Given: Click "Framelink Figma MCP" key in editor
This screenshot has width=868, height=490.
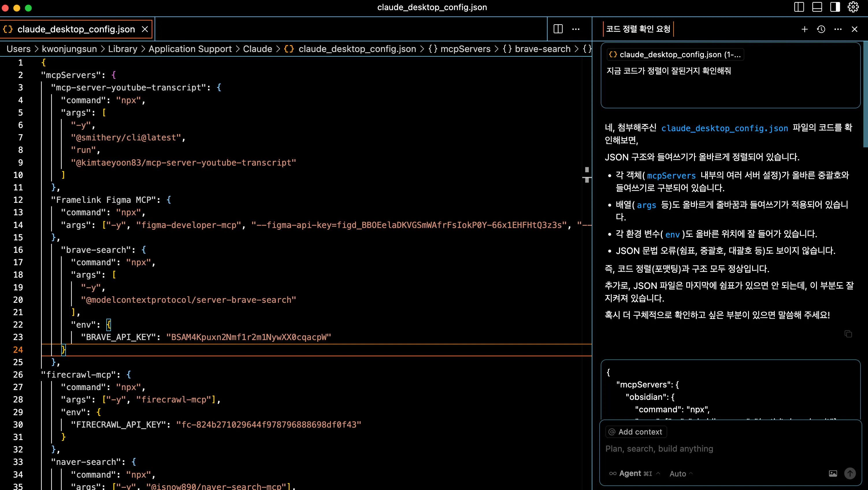Looking at the screenshot, I should click(x=105, y=200).
